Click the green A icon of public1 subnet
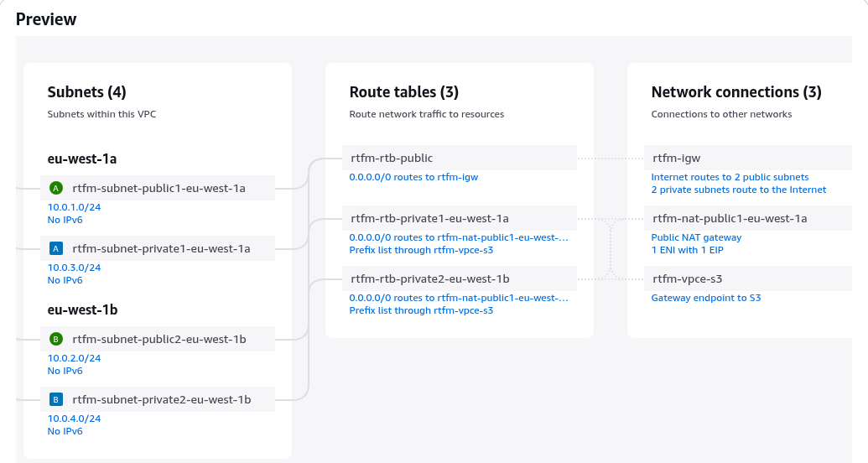 56,188
